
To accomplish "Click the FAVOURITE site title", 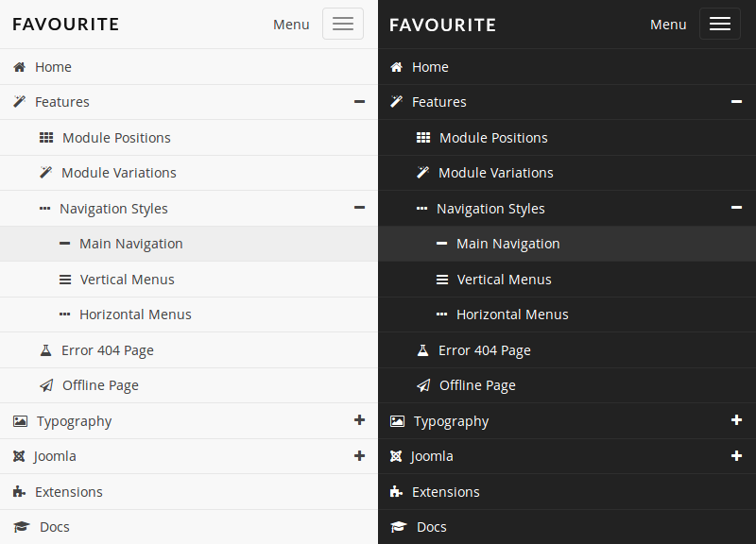I will (x=64, y=24).
